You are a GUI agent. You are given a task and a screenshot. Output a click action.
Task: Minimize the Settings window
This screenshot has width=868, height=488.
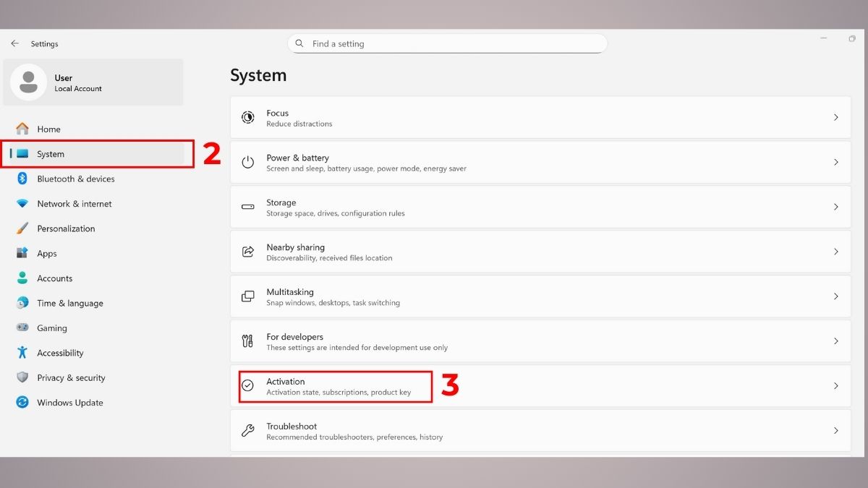(824, 38)
